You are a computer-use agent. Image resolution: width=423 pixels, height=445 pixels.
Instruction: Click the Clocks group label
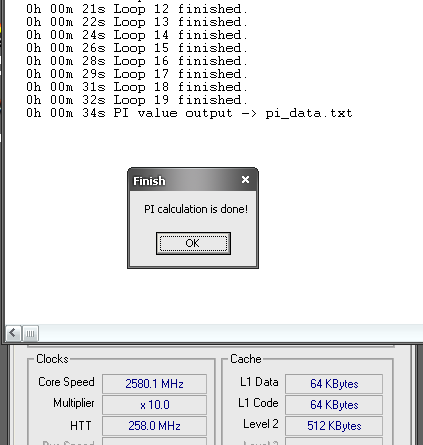pos(52,359)
